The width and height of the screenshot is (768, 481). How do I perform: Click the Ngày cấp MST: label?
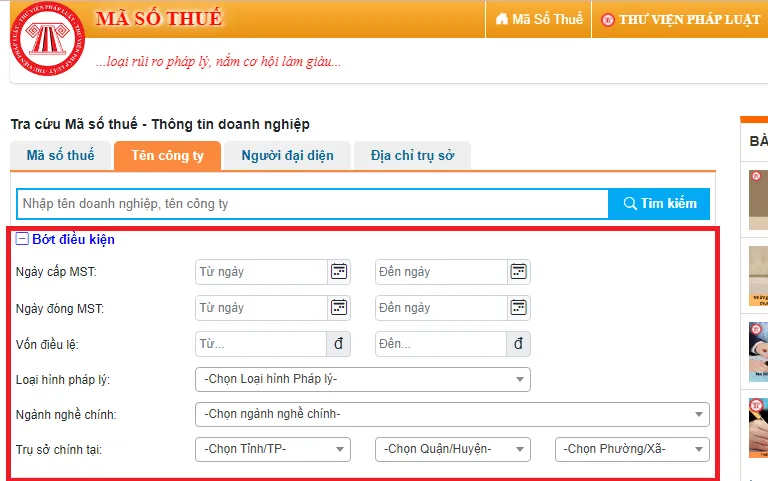(56, 271)
